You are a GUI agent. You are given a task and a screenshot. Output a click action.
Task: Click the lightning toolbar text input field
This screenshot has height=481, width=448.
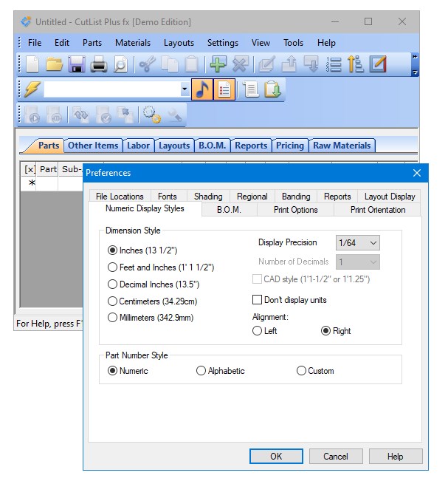pyautogui.click(x=112, y=89)
